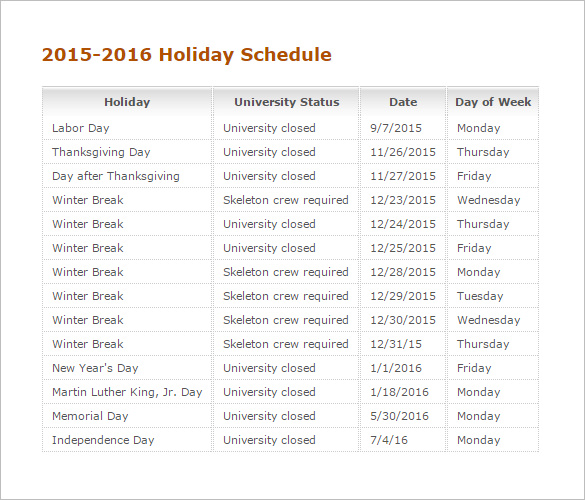Select the 12/25/2015 date cell
585x500 pixels.
click(x=403, y=248)
